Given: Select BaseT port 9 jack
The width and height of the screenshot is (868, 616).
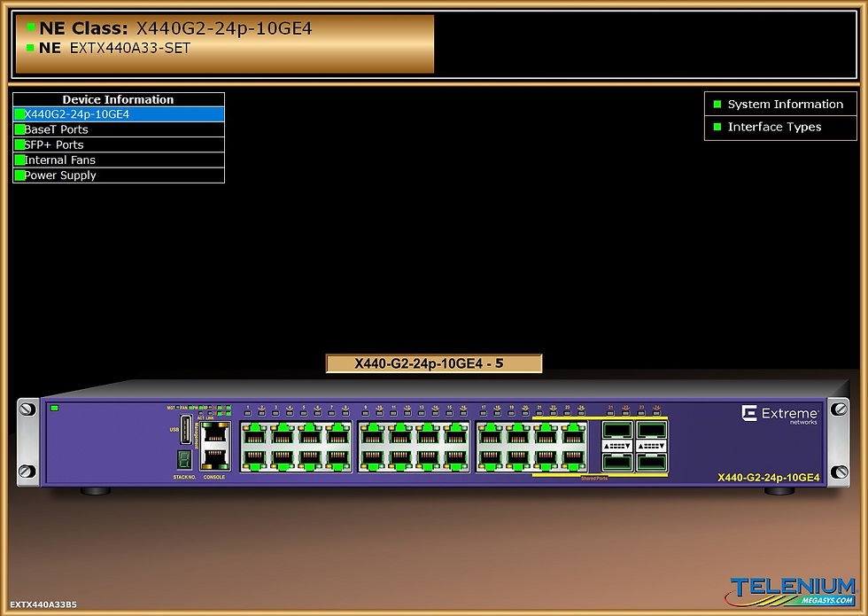Looking at the screenshot, I should (372, 434).
